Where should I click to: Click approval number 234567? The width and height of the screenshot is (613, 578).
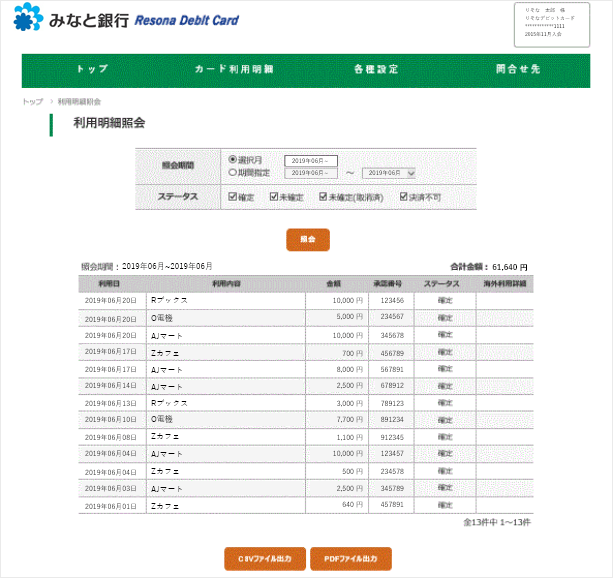[392, 316]
